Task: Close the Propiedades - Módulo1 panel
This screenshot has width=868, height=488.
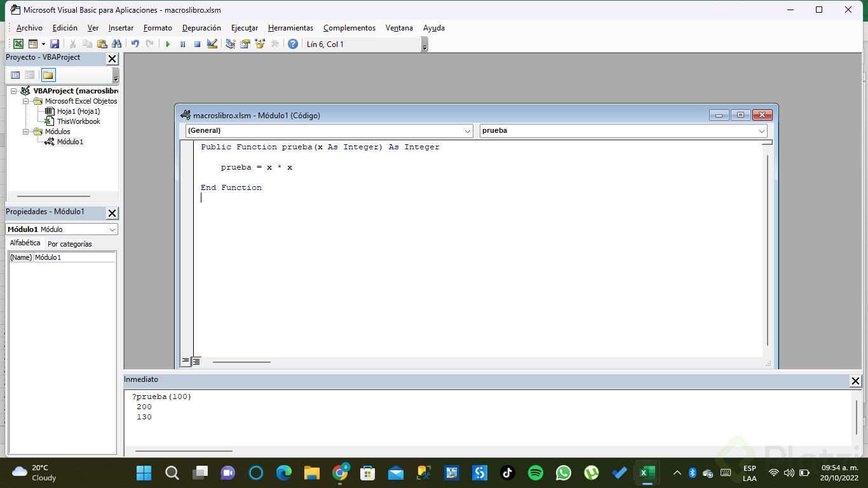Action: point(112,213)
